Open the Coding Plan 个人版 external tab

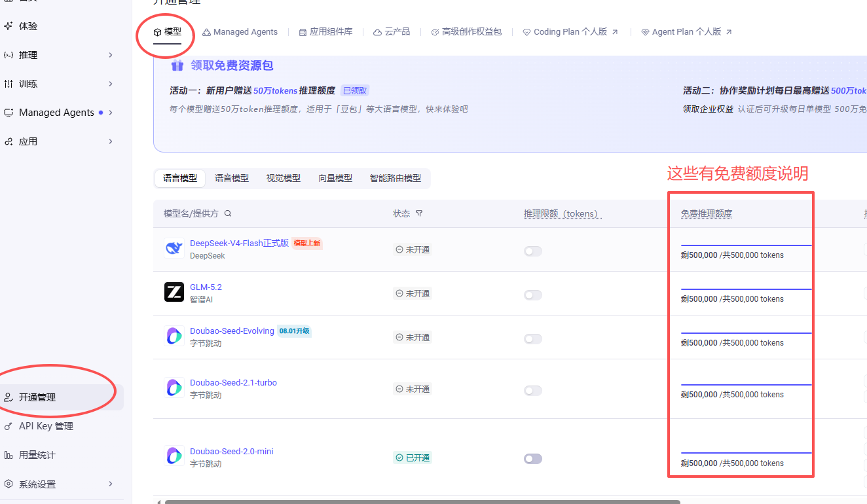[x=570, y=31]
